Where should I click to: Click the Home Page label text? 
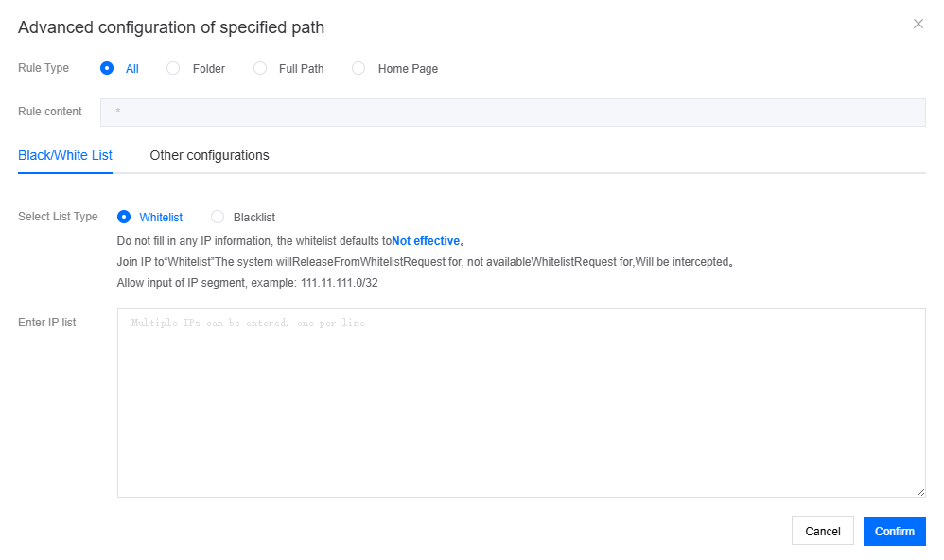click(408, 69)
